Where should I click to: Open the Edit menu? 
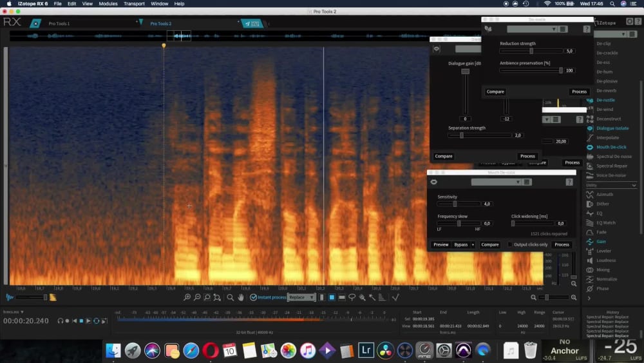coord(72,4)
